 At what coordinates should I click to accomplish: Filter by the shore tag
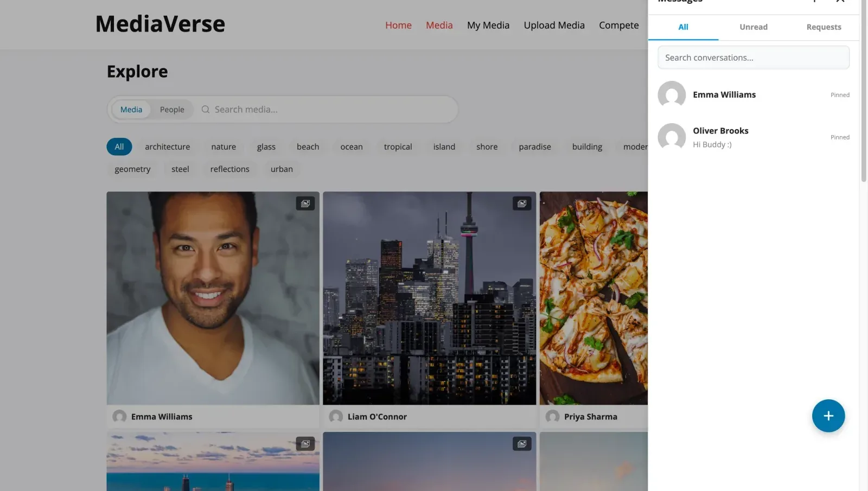(x=487, y=146)
